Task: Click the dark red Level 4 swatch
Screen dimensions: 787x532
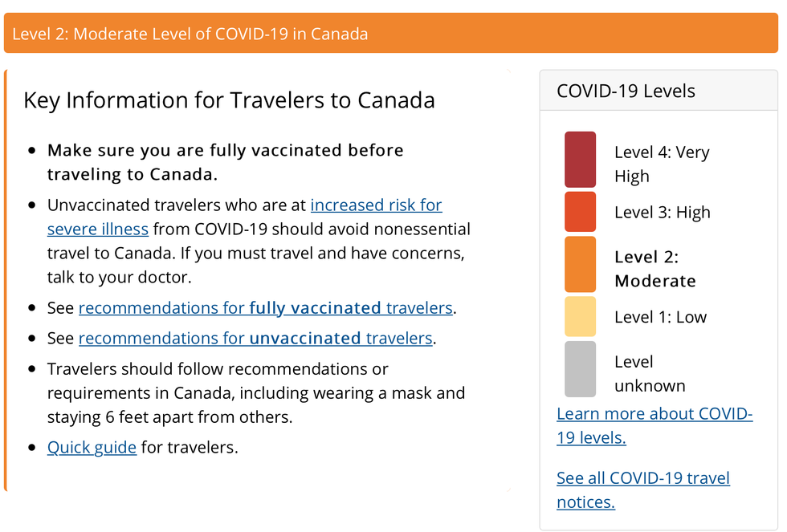Action: coord(580,160)
